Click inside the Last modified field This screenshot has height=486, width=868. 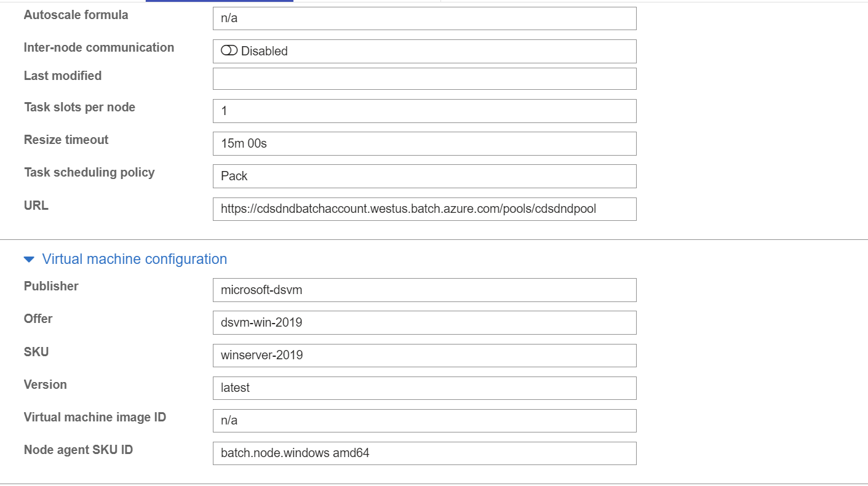coord(424,78)
